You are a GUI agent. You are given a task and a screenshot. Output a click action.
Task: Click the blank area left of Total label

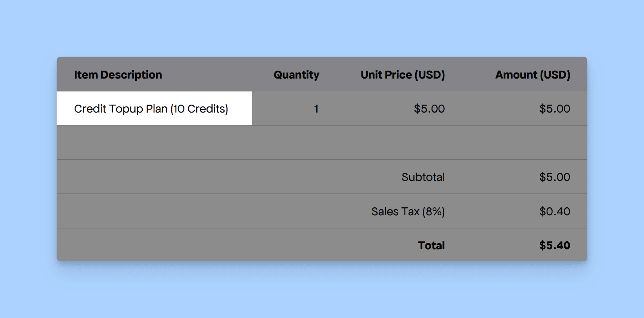point(189,245)
